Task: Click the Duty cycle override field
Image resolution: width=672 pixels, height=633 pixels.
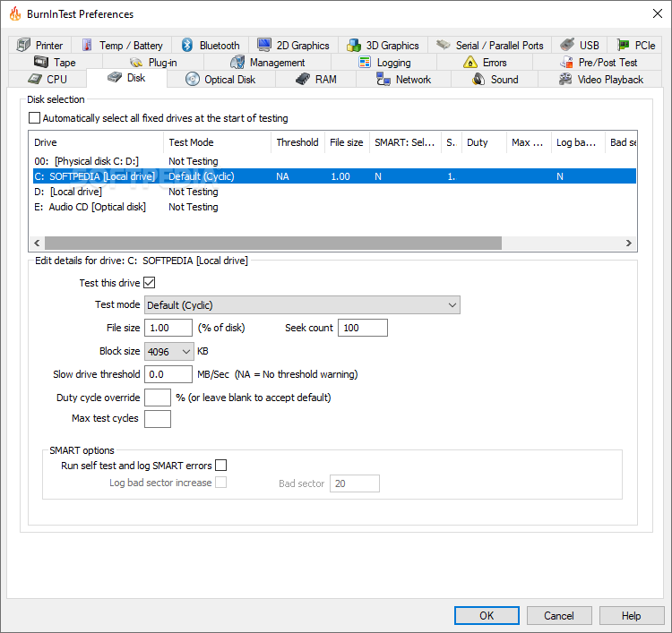Action: 158,397
